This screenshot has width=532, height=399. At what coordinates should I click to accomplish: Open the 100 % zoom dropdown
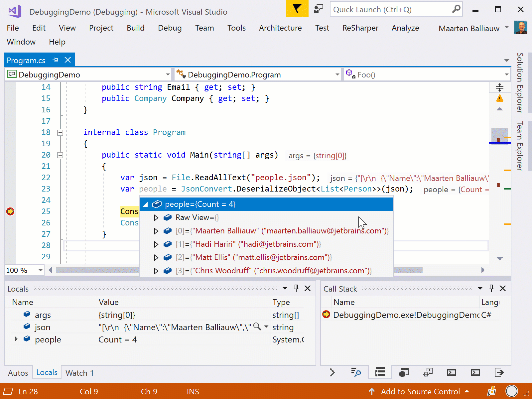(40, 270)
